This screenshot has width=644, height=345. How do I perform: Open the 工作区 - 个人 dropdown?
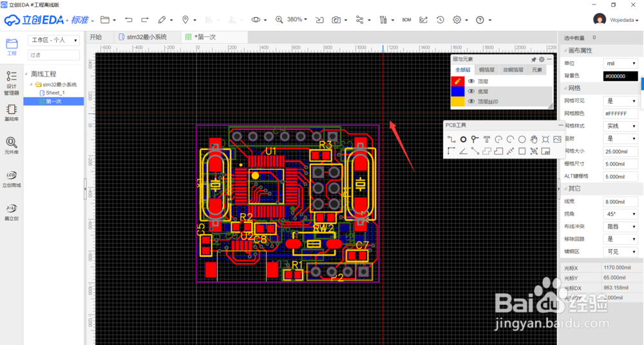pyautogui.click(x=54, y=41)
